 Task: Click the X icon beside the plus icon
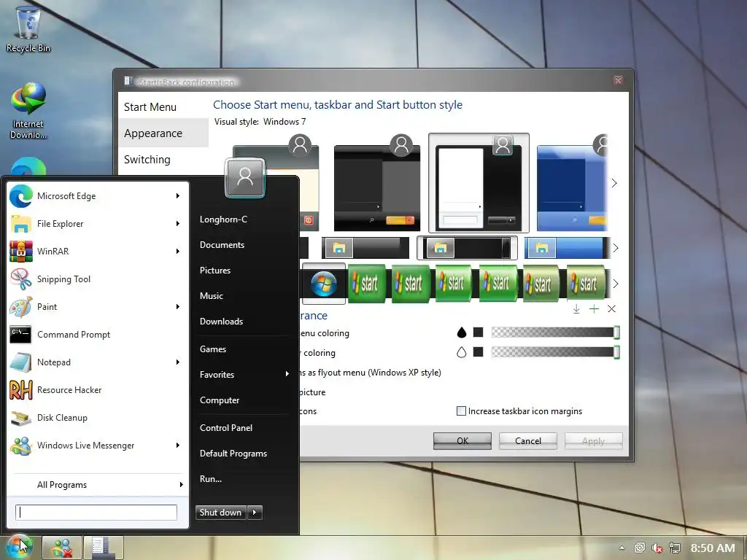[x=612, y=309]
